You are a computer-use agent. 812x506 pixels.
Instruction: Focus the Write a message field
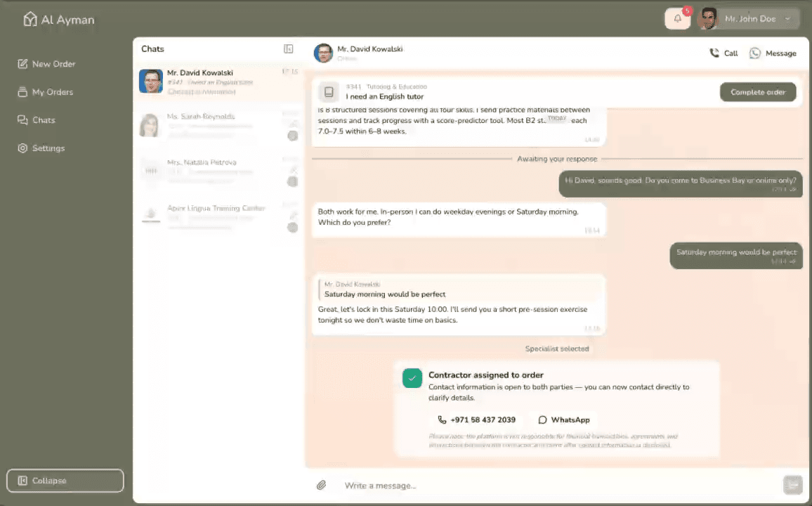click(559, 486)
